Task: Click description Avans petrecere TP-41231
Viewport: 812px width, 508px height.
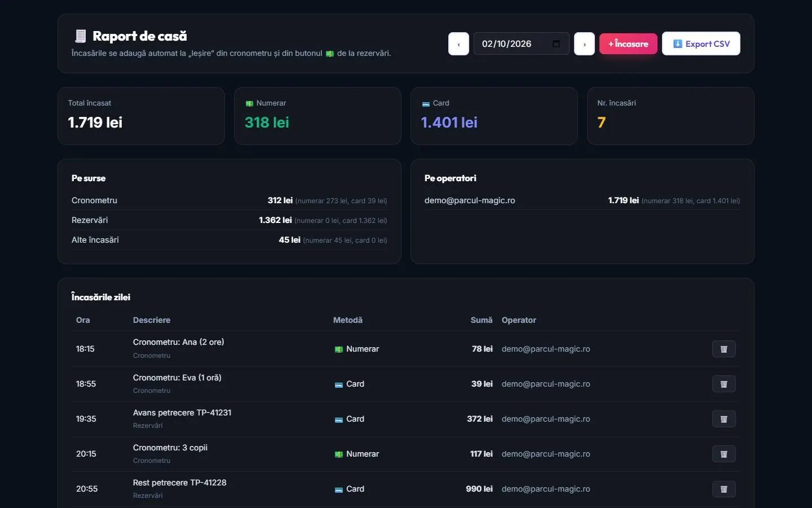Action: (x=182, y=413)
